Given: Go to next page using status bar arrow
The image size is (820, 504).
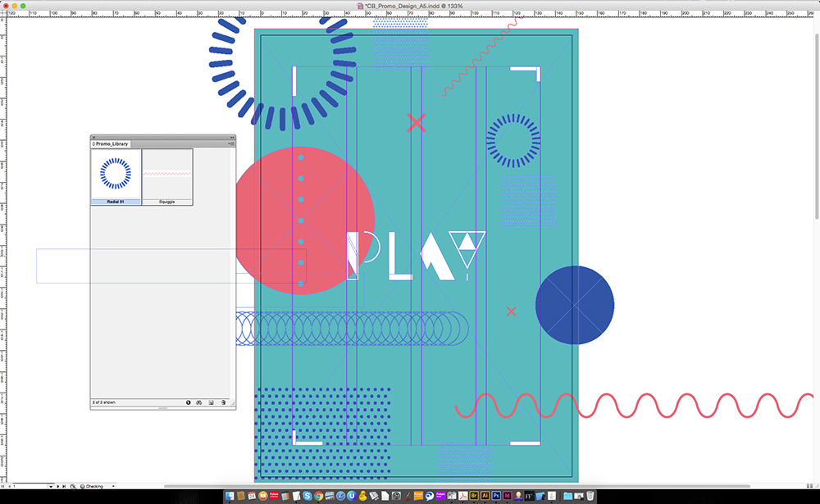Looking at the screenshot, I should tap(58, 486).
